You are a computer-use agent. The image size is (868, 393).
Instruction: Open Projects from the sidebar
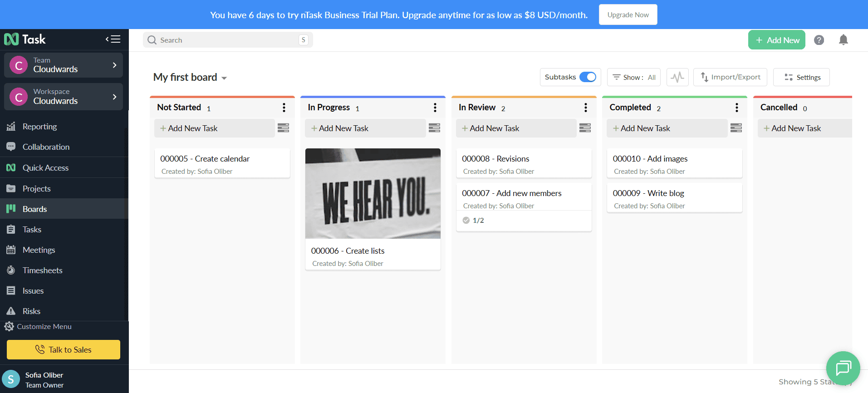[36, 189]
